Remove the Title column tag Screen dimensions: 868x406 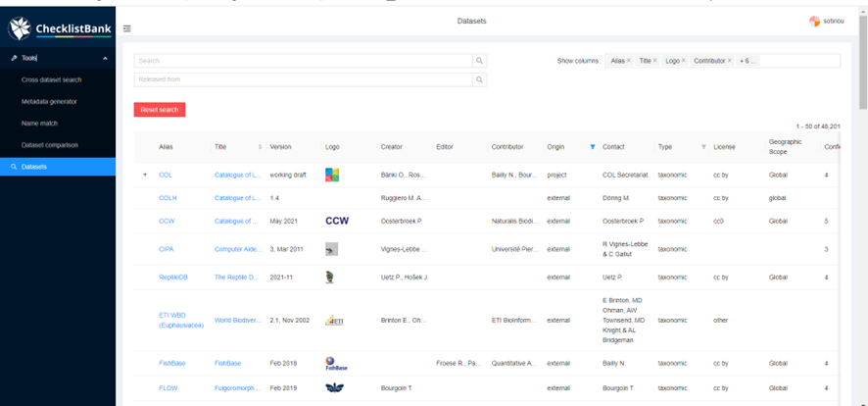click(654, 61)
